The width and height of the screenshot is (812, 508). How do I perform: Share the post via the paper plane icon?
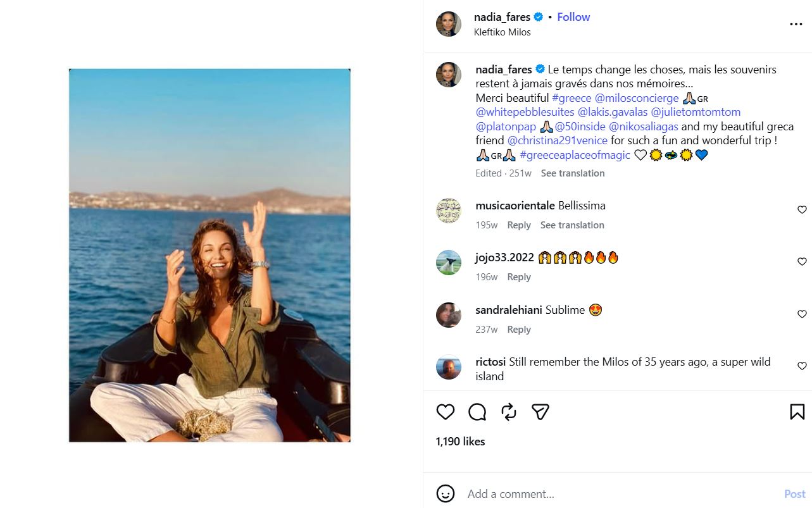click(x=539, y=411)
